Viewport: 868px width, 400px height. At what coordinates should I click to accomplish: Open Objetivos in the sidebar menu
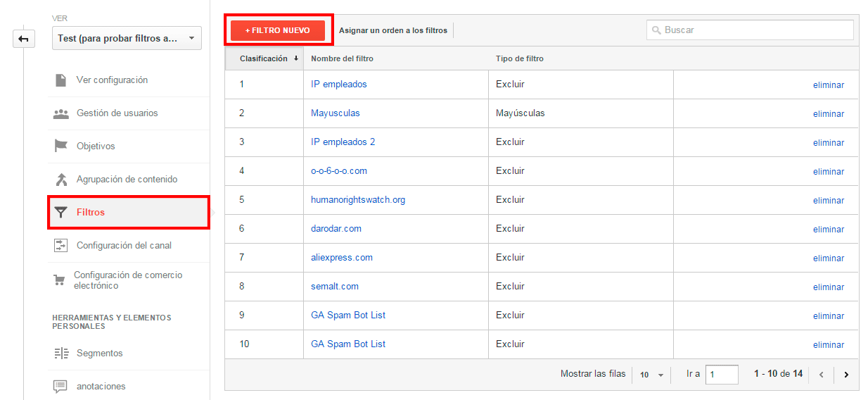pos(96,146)
